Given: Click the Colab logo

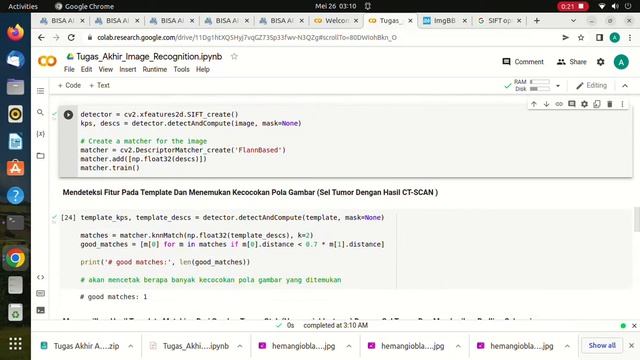Looking at the screenshot, I should [x=47, y=62].
